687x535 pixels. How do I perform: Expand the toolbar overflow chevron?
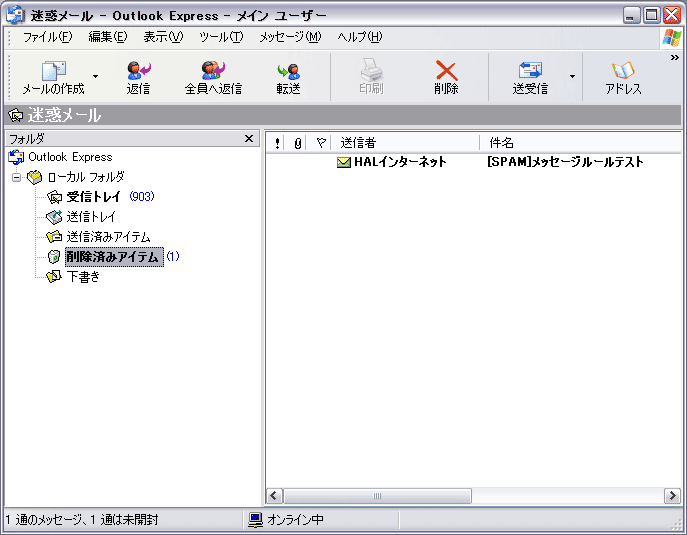(x=675, y=57)
